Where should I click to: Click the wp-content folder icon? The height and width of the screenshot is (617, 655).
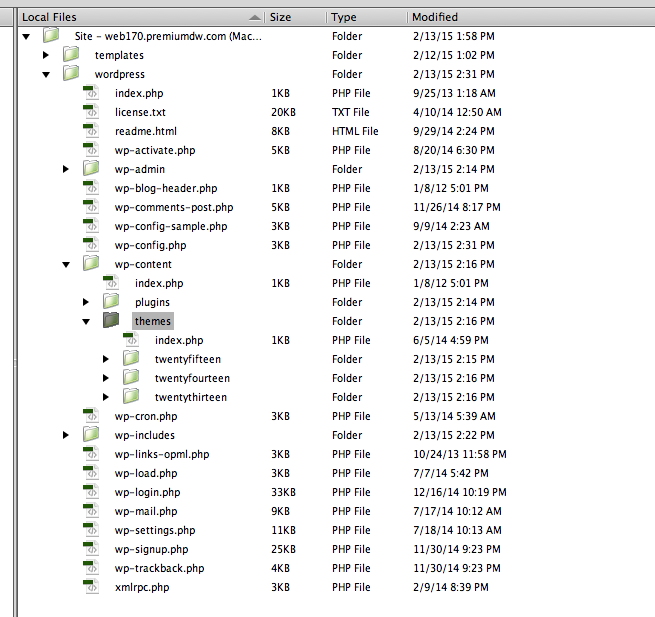tap(91, 263)
